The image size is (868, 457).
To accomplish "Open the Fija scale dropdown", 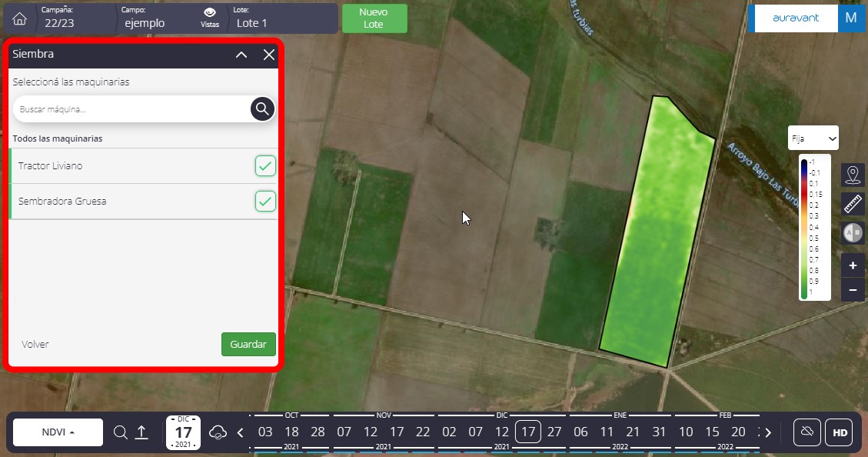I will (x=813, y=138).
